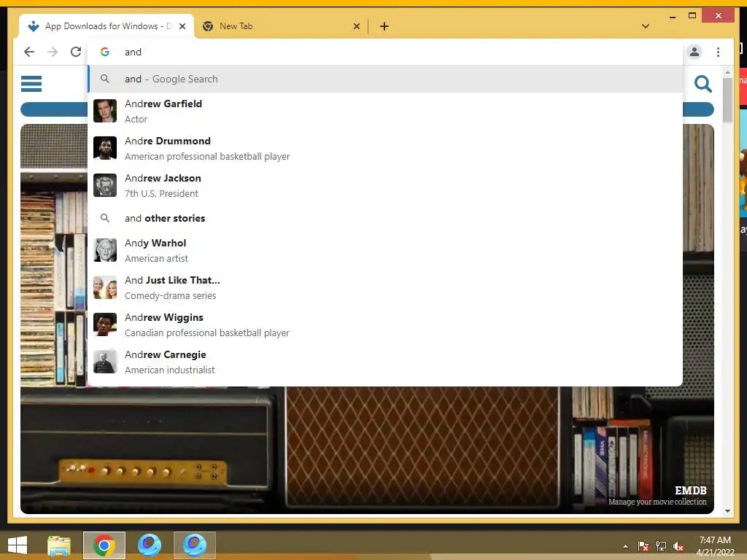Go back using the browser back arrow
The width and height of the screenshot is (747, 560).
pyautogui.click(x=29, y=52)
